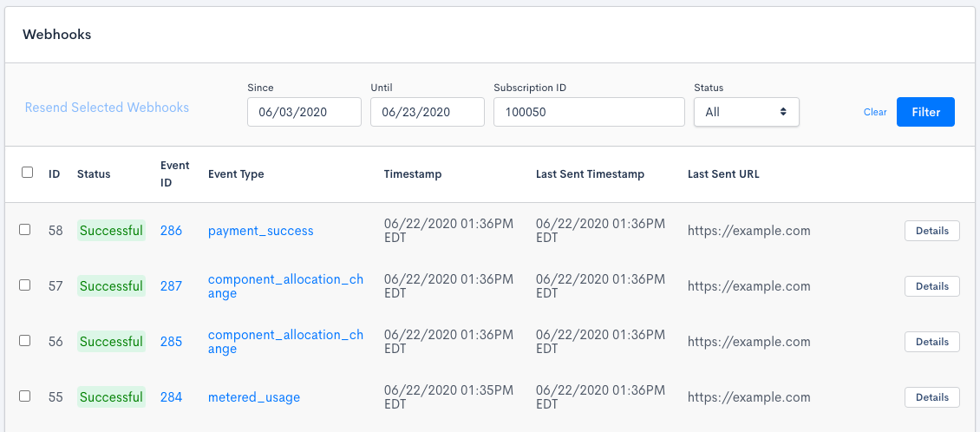The image size is (980, 432).
Task: Focus the Subscription ID input field
Action: [x=589, y=112]
